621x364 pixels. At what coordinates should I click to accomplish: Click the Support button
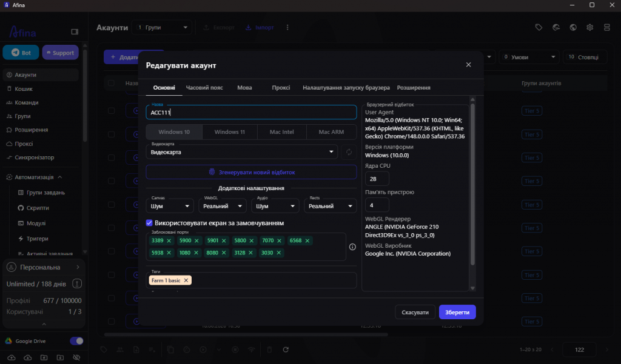(60, 53)
